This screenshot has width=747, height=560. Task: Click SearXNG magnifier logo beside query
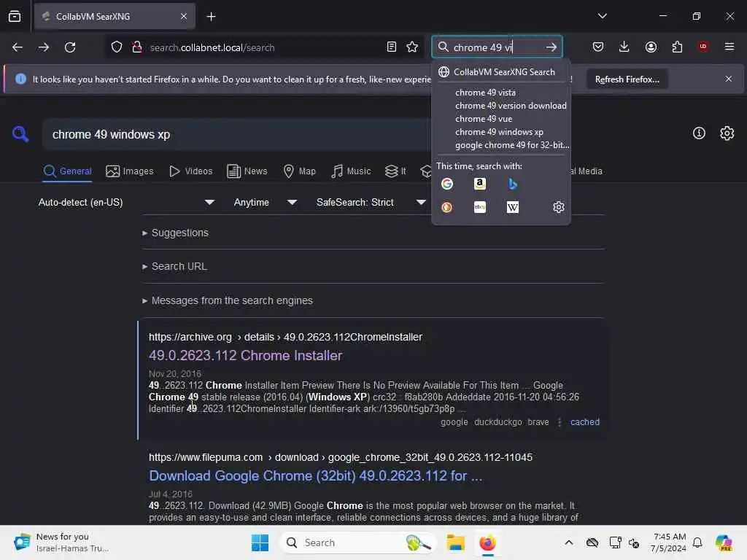[20, 134]
